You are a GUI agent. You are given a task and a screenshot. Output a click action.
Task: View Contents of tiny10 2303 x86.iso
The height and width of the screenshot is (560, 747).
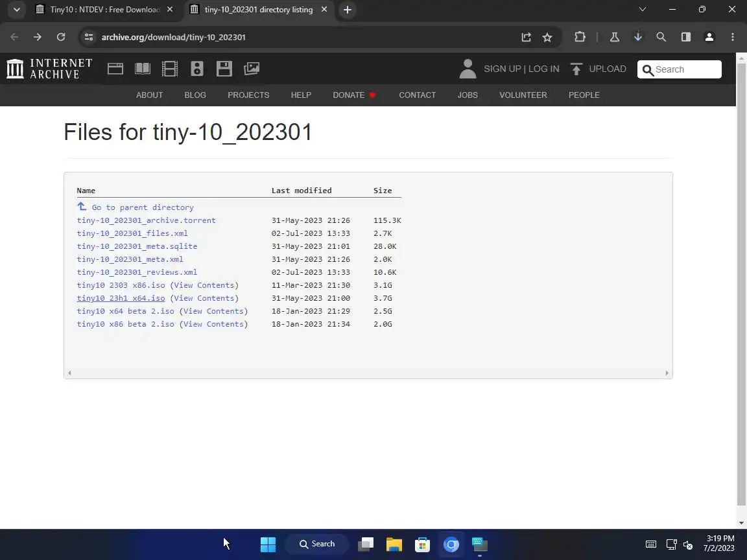204,285
